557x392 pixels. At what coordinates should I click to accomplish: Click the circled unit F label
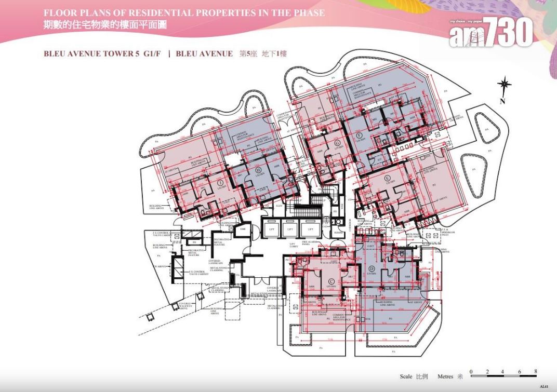(359, 134)
